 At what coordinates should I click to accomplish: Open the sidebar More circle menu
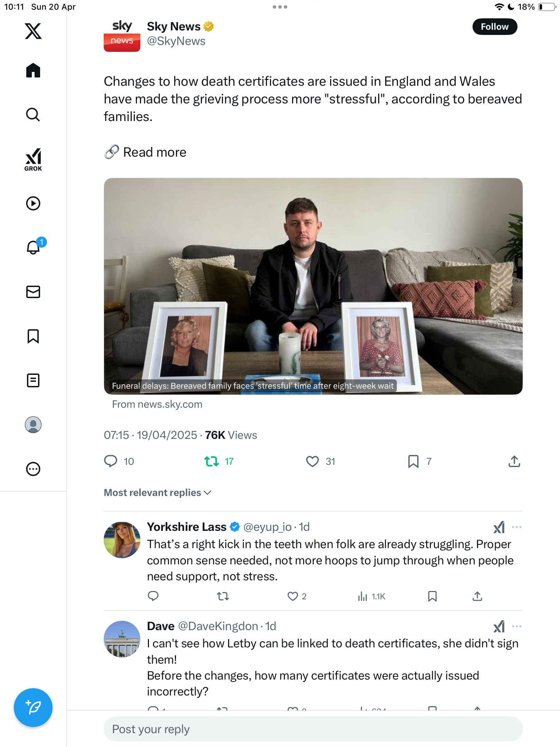[33, 469]
